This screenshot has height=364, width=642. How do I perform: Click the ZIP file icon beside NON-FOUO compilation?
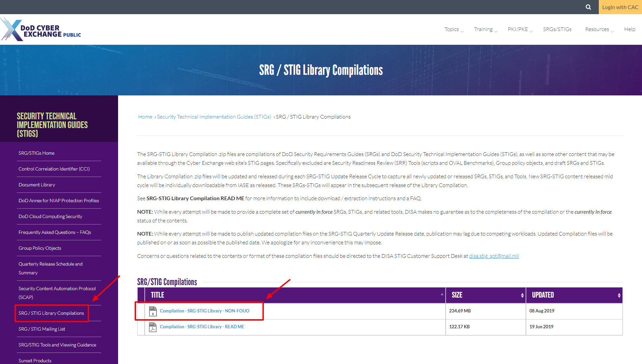(152, 311)
